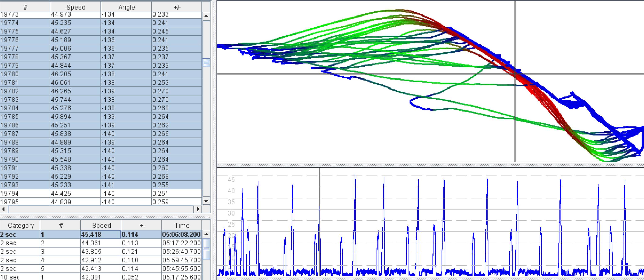This screenshot has width=644, height=280.
Task: Select result row with time 05:59:45.700
Action: (x=181, y=260)
